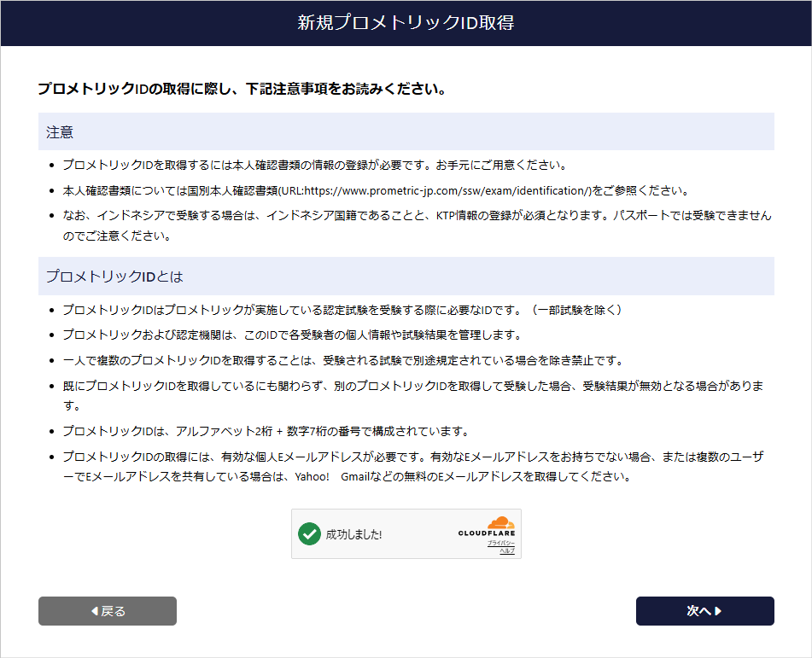Image resolution: width=812 pixels, height=658 pixels.
Task: Click the 戻る button
Action: pyautogui.click(x=107, y=611)
